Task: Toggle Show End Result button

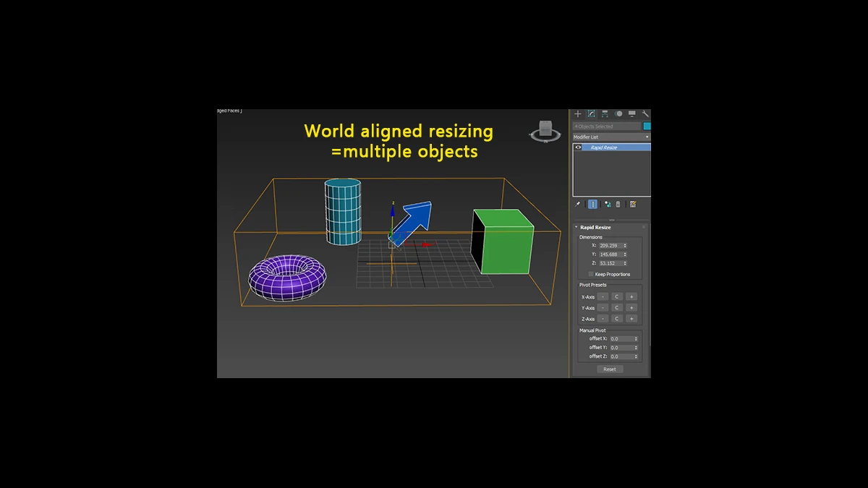Action: click(x=592, y=205)
